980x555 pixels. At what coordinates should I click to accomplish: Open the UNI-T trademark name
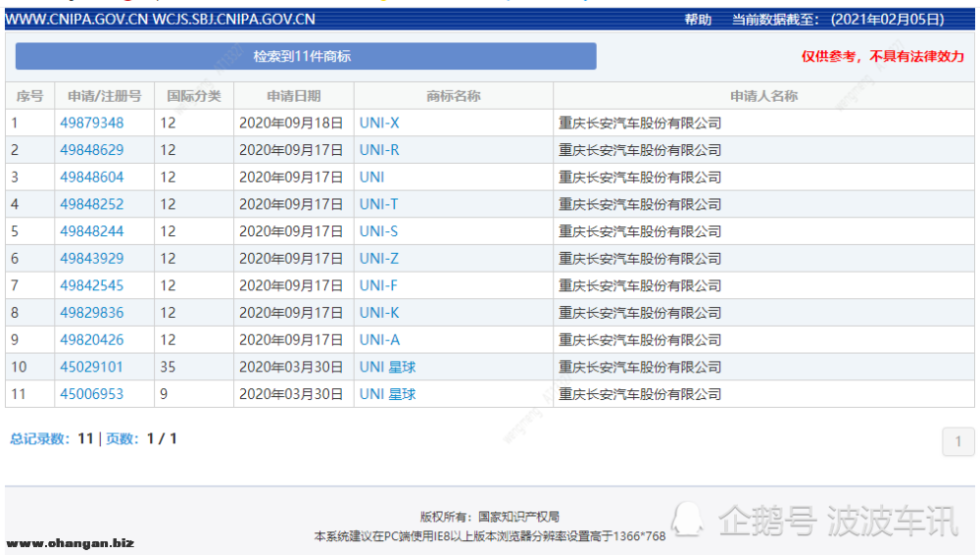378,205
